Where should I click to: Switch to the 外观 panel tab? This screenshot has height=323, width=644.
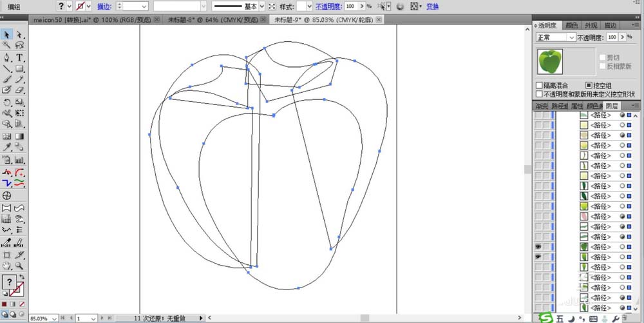pyautogui.click(x=591, y=26)
